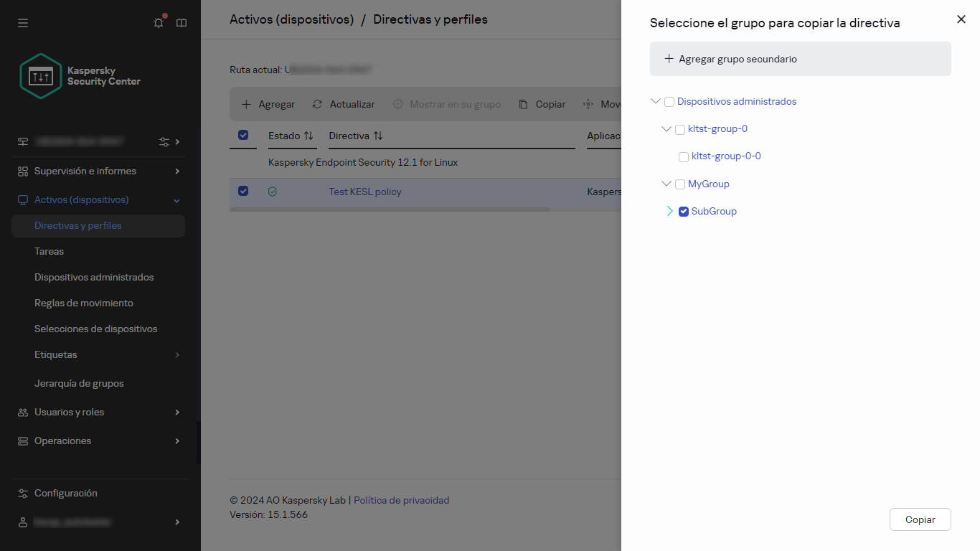This screenshot has width=980, height=551.
Task: Open Tareas in the sidebar
Action: (x=49, y=251)
